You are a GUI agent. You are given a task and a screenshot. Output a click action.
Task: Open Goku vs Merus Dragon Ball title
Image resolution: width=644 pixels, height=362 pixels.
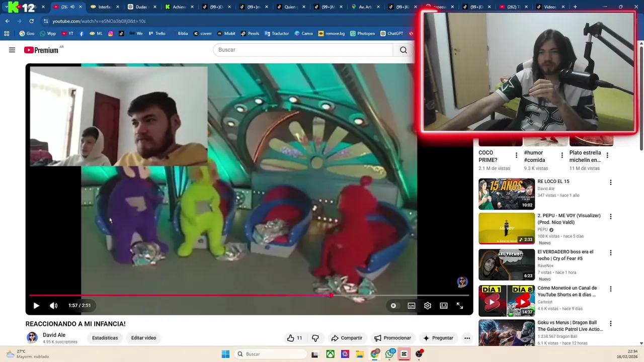coord(570,326)
